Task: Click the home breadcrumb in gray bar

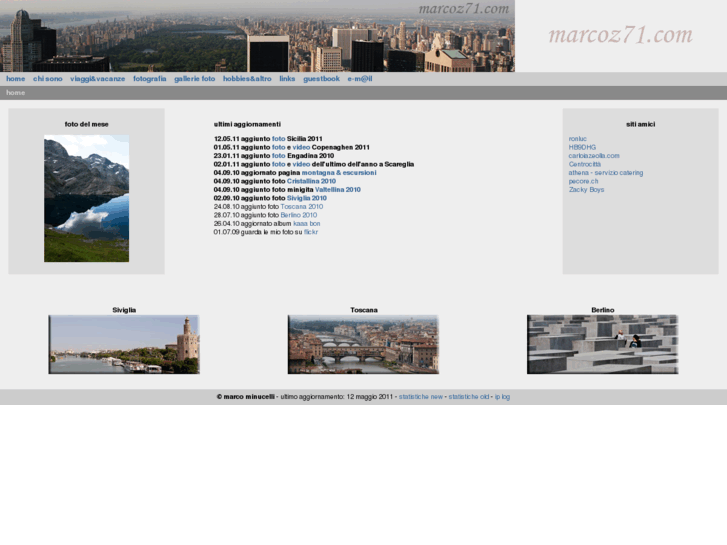Action: tap(15, 93)
